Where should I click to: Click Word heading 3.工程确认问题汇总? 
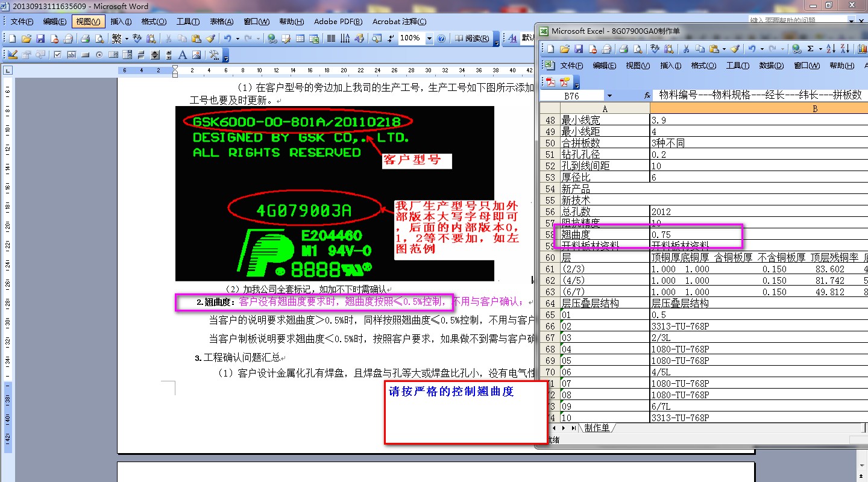tap(238, 358)
